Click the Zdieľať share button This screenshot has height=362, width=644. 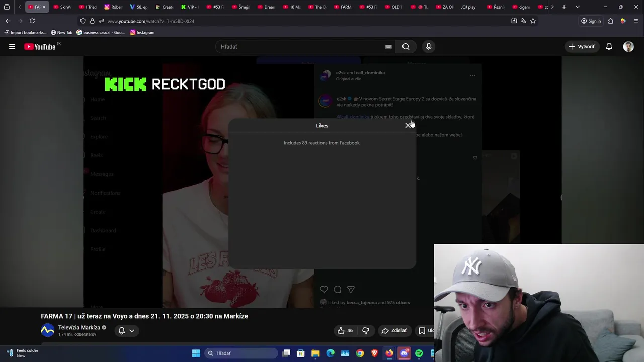394,330
